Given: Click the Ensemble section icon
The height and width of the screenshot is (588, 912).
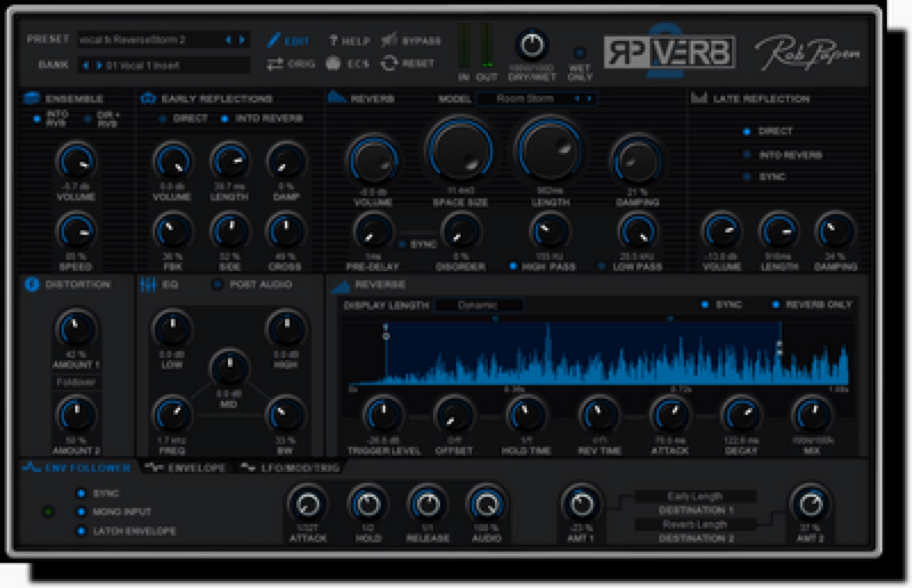Looking at the screenshot, I should [x=31, y=98].
